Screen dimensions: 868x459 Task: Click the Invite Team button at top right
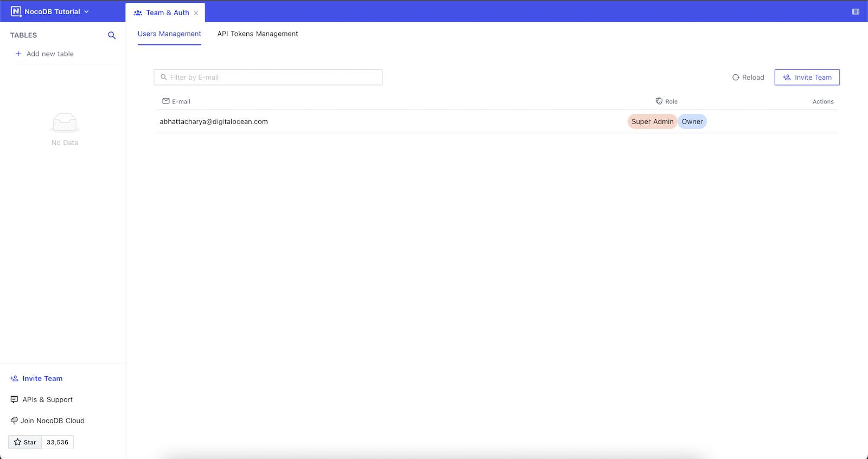(x=807, y=77)
